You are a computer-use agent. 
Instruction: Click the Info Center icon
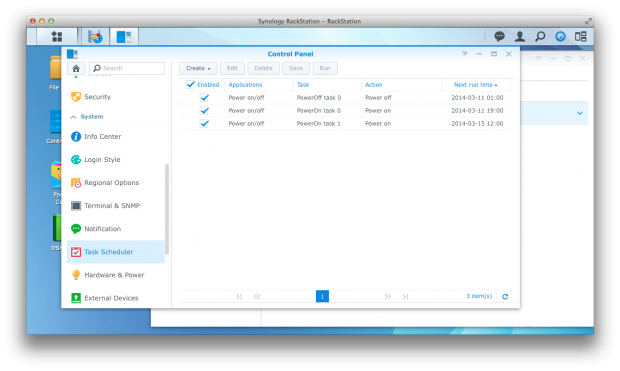pos(76,136)
